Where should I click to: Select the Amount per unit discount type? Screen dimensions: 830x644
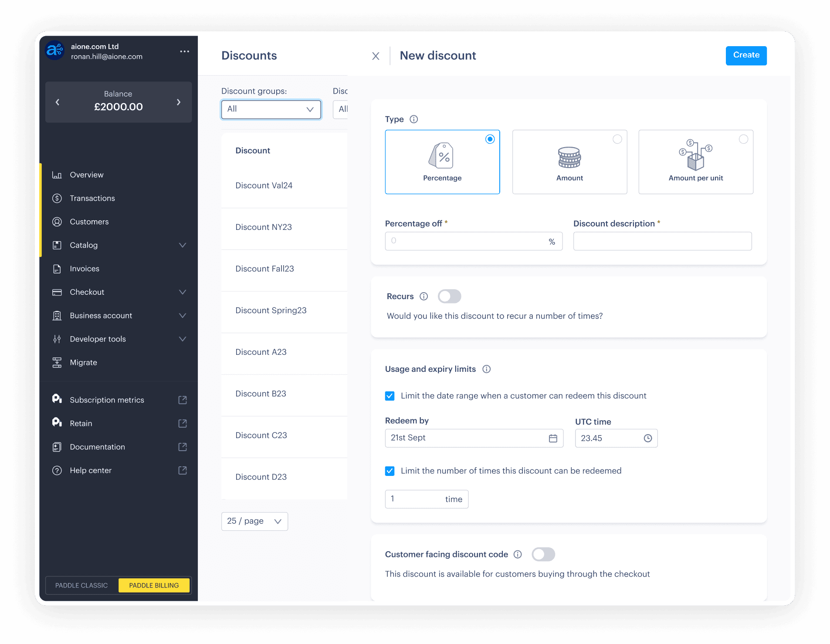pos(696,162)
